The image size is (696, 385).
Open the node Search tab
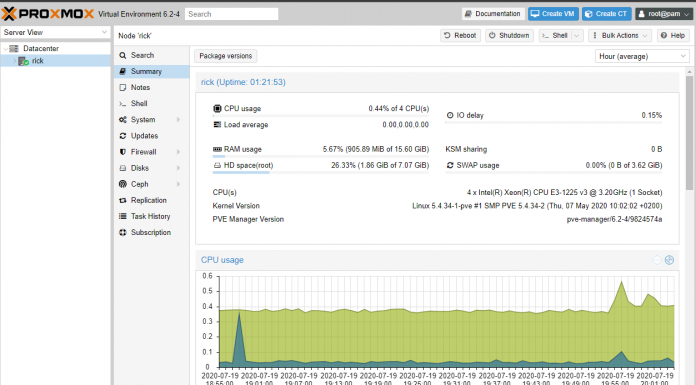151,56
